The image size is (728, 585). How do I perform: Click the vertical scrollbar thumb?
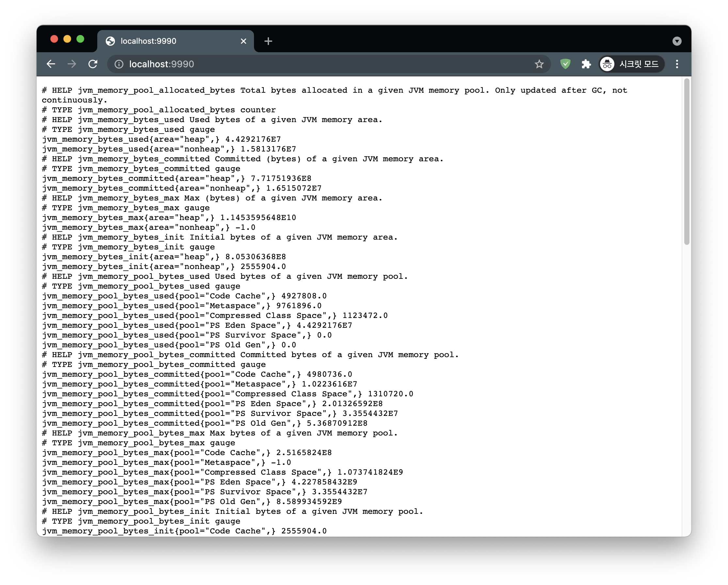[687, 162]
